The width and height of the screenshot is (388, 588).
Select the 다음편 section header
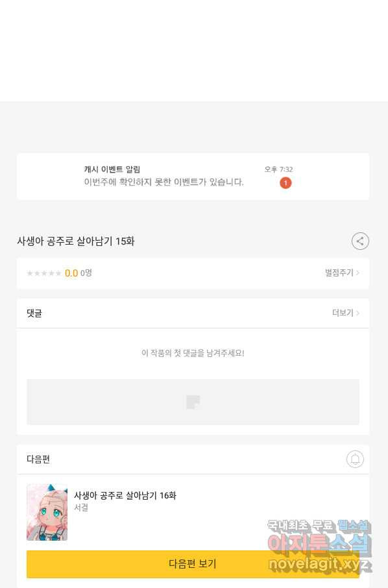coord(38,459)
